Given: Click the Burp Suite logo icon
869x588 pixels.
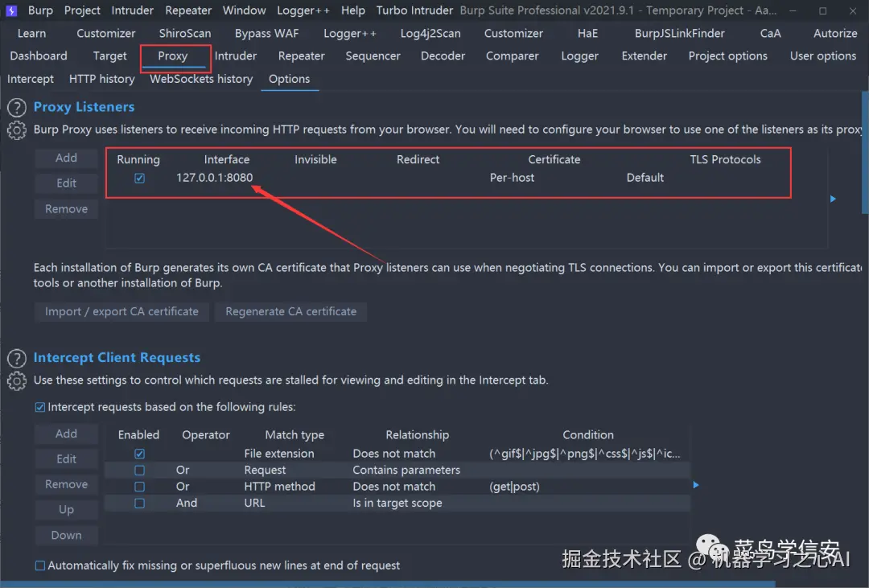Looking at the screenshot, I should pos(11,10).
